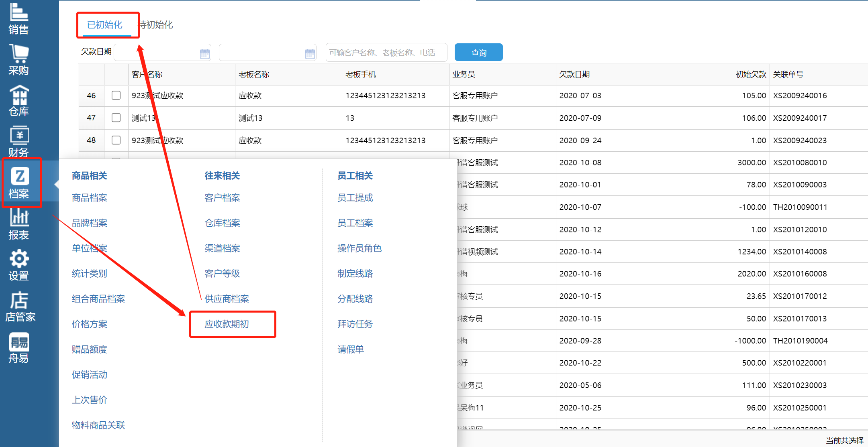This screenshot has height=447, width=868.
Task: Click the date cell 2020-10-22
Action: point(580,363)
